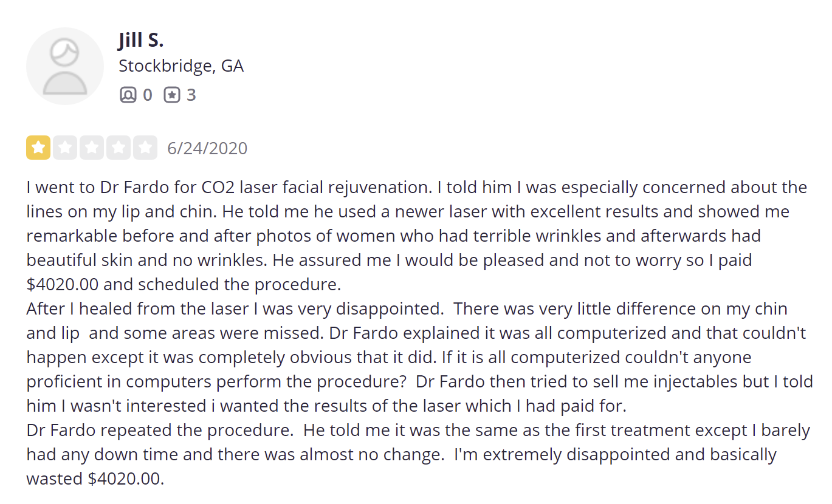
Task: Open the Jill S. profile name link
Action: pos(141,40)
